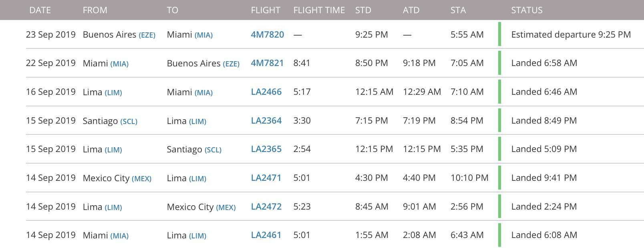This screenshot has height=248, width=644.
Task: Click the Estimated departure 9:25 PM status
Action: pos(571,35)
